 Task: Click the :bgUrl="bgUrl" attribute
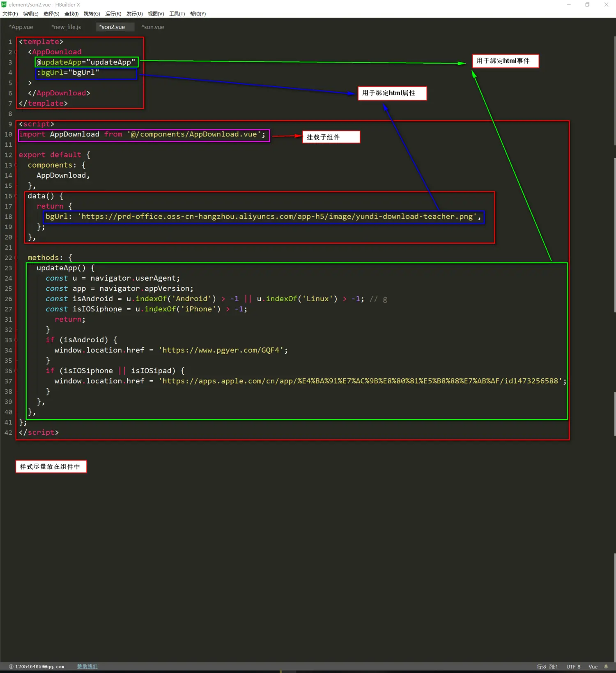tap(68, 73)
